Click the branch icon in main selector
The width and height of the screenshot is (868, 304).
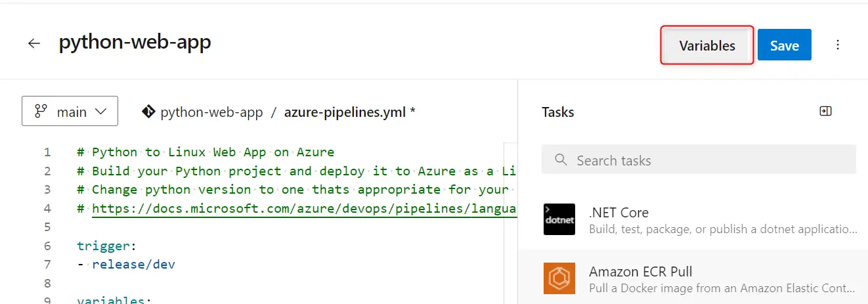(41, 112)
